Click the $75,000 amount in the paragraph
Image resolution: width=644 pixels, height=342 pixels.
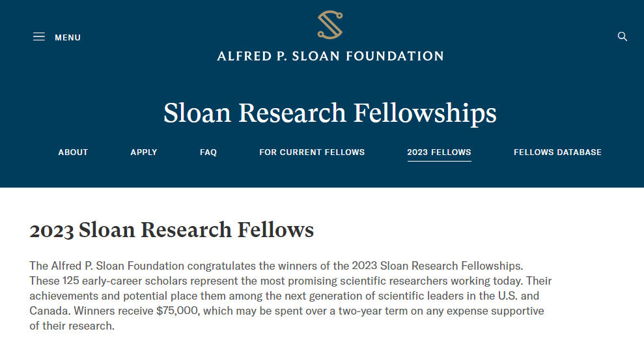coord(178,311)
